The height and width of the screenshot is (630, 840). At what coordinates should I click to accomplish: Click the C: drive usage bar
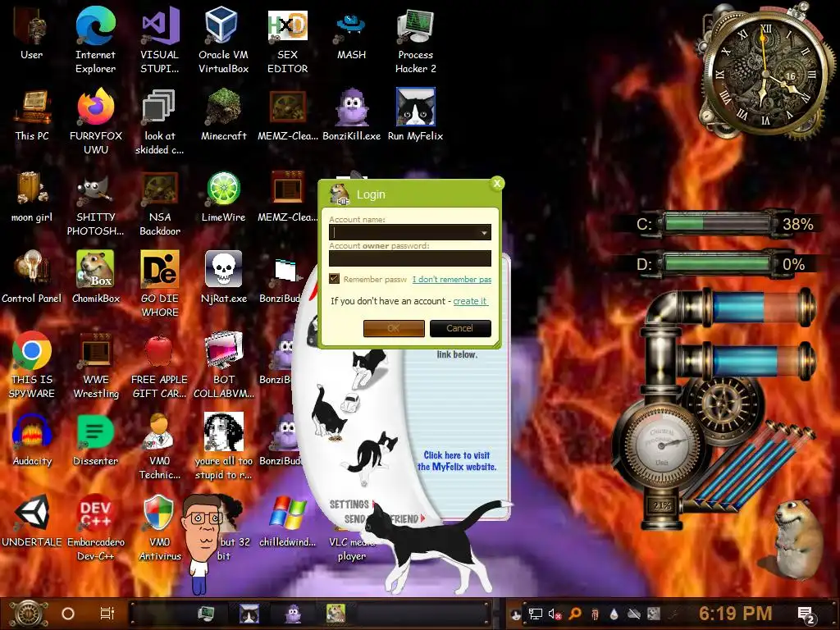(716, 224)
